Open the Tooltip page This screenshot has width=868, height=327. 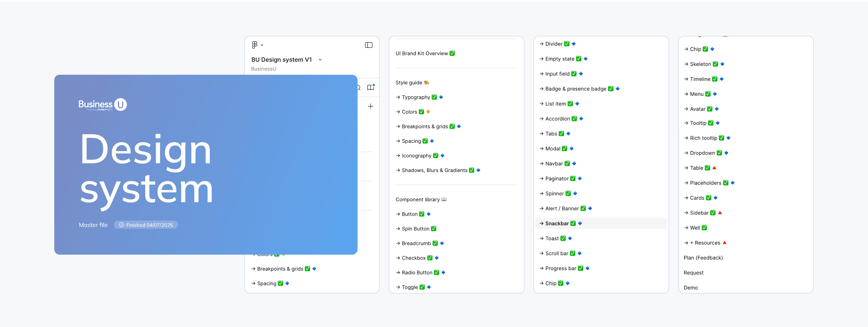pyautogui.click(x=702, y=123)
